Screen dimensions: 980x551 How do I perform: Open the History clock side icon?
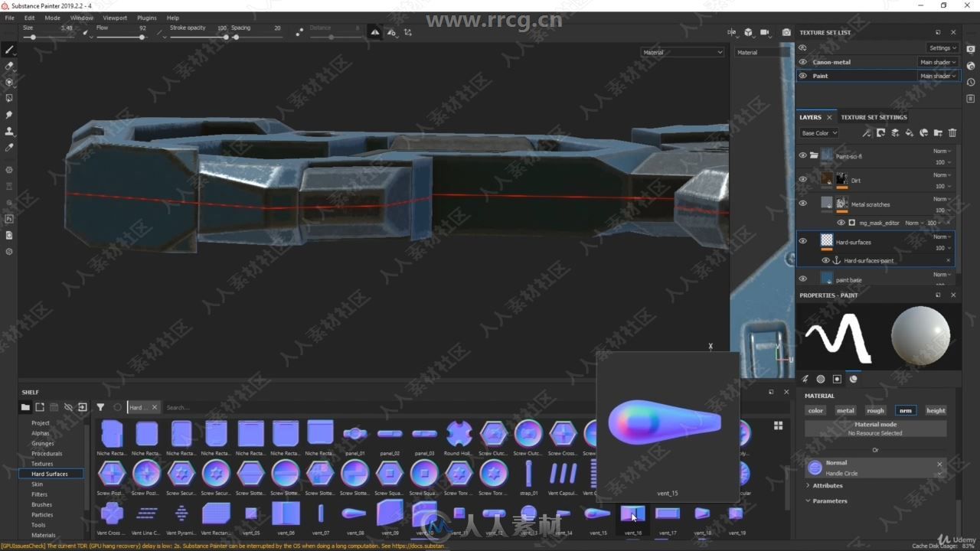click(x=971, y=82)
